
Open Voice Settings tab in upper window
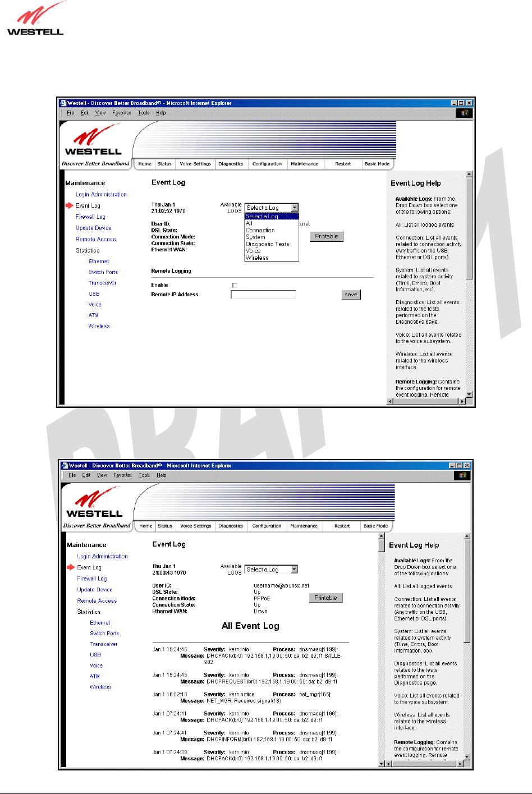[x=195, y=164]
